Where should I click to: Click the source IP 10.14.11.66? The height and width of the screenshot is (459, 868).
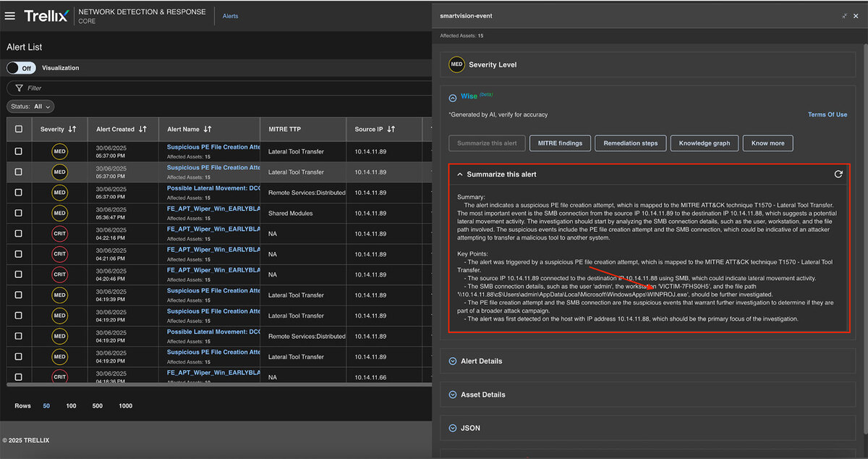pos(370,377)
